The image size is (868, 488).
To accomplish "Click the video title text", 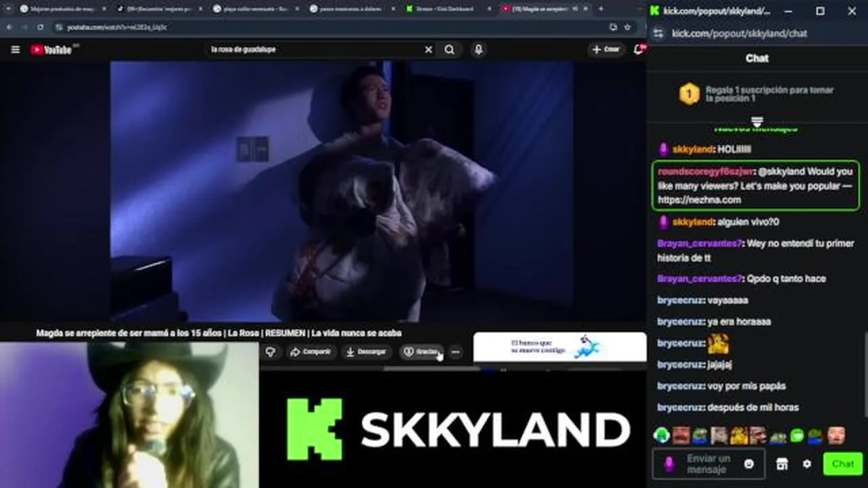I will click(x=218, y=333).
